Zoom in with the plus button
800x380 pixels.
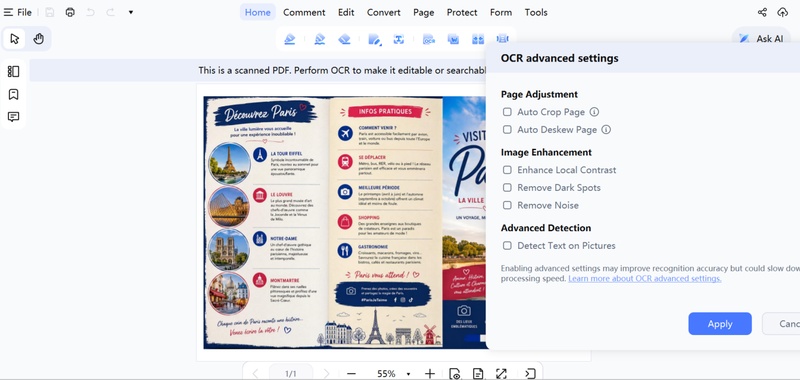coord(430,374)
